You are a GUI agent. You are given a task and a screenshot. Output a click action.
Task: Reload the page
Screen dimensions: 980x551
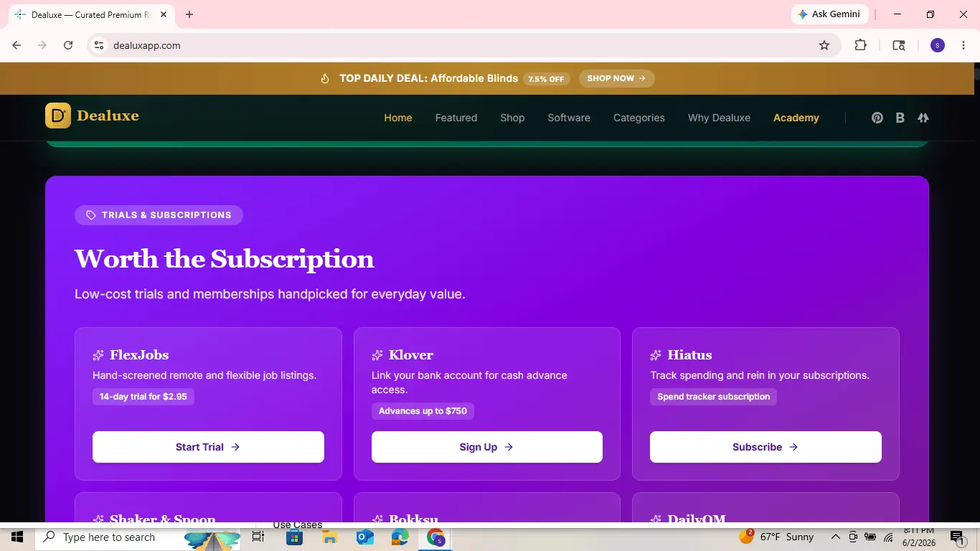[x=68, y=45]
